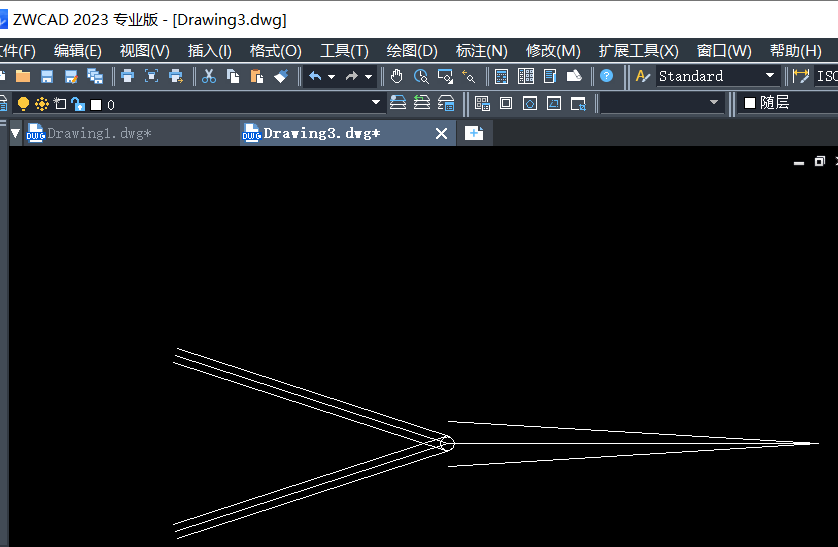Open the 扩展工具(X) menu
Viewport: 838px width, 547px height.
pos(638,51)
